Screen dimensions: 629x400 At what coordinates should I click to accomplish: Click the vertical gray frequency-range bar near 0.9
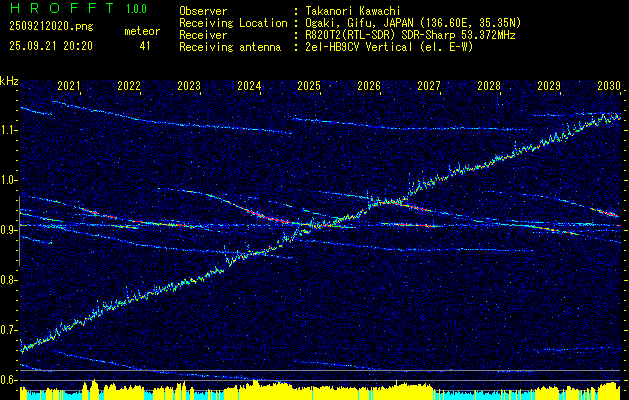pos(19,231)
